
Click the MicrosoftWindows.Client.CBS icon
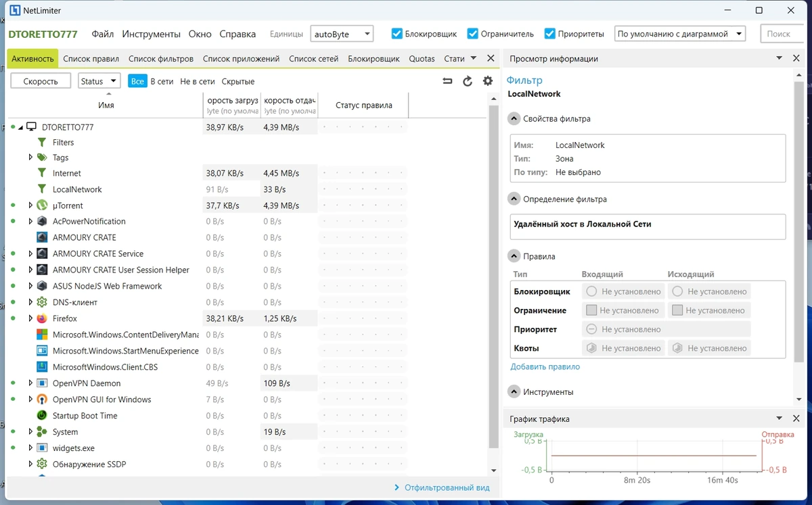click(41, 367)
